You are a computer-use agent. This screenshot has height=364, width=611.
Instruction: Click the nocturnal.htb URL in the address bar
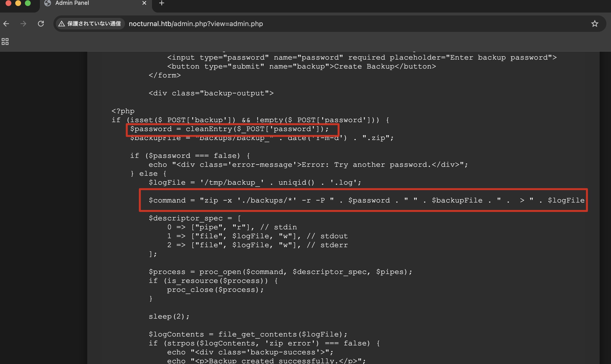pyautogui.click(x=196, y=24)
